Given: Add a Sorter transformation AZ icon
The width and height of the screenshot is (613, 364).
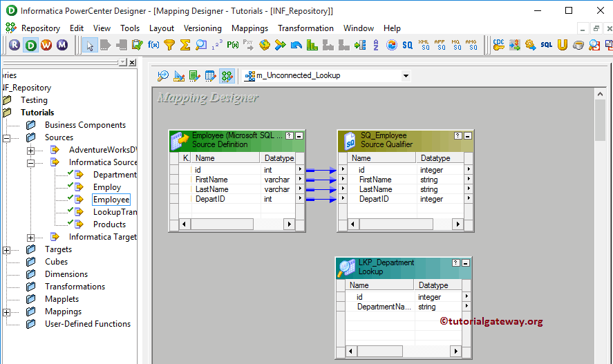Looking at the screenshot, I should [376, 45].
